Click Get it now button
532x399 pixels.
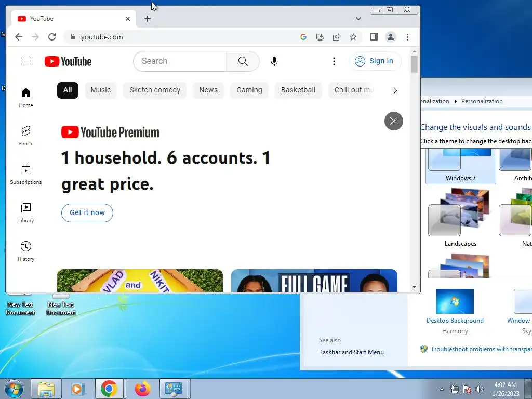click(87, 212)
